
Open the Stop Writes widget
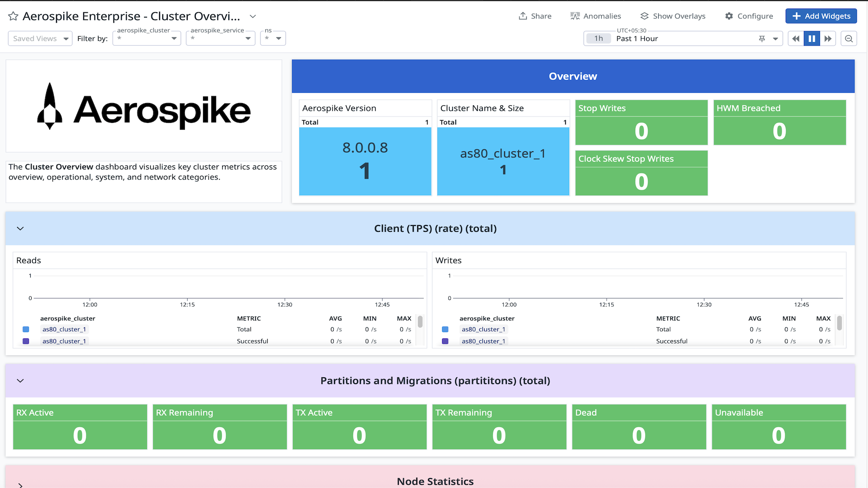click(x=642, y=122)
